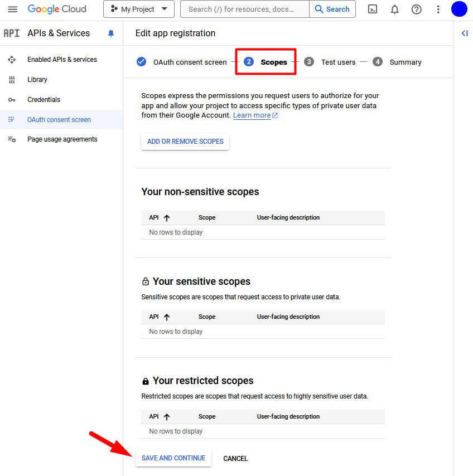
Task: Click the Credentials key icon
Action: (x=12, y=100)
